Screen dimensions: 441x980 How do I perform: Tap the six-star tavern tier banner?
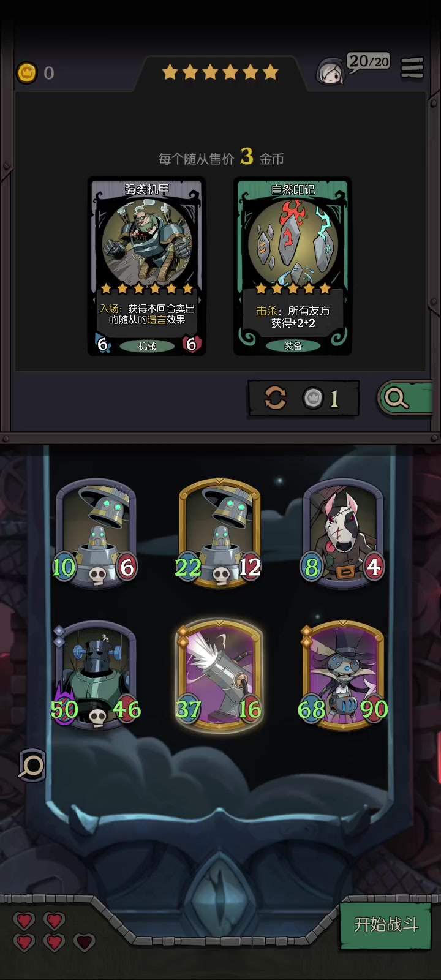coord(220,73)
